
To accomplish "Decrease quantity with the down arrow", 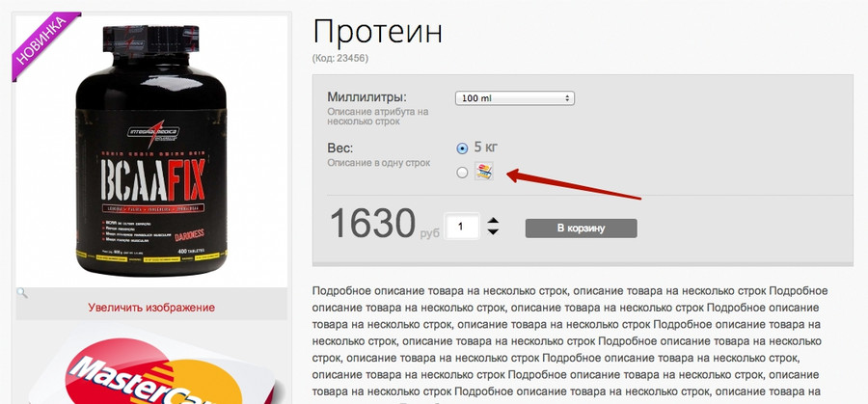I will [493, 231].
